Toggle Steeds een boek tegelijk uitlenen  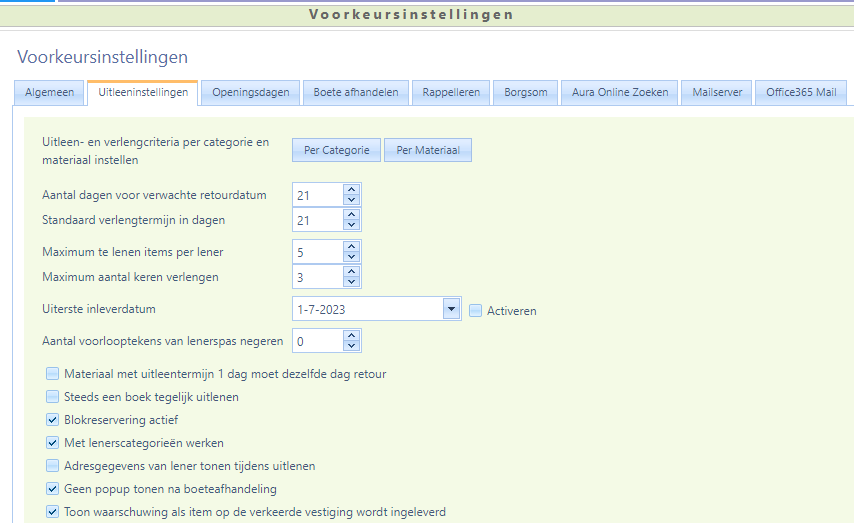(53, 397)
